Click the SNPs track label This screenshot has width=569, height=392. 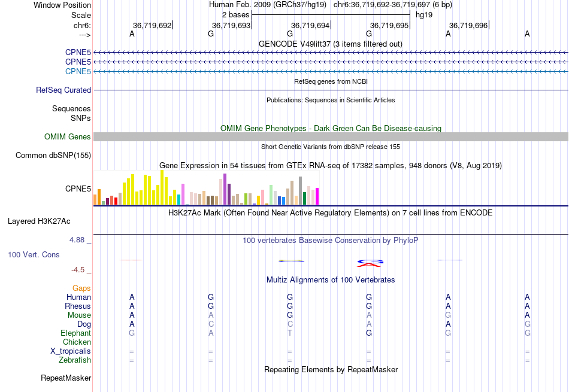[x=81, y=118]
